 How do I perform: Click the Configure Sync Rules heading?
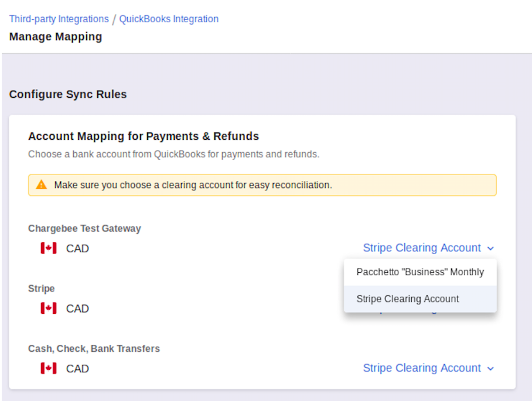[x=68, y=94]
